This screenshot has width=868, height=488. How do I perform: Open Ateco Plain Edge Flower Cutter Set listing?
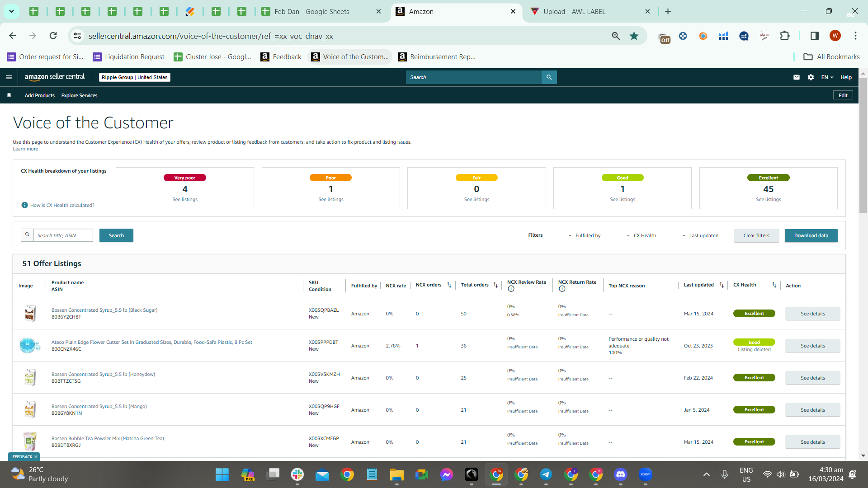(x=152, y=342)
